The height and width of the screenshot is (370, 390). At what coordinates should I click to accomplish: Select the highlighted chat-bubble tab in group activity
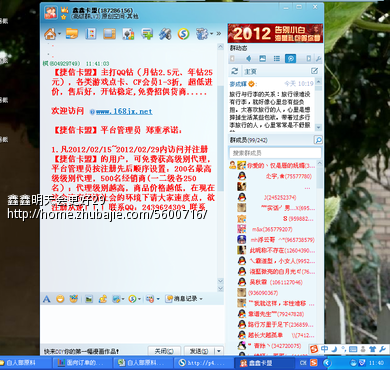point(290,59)
